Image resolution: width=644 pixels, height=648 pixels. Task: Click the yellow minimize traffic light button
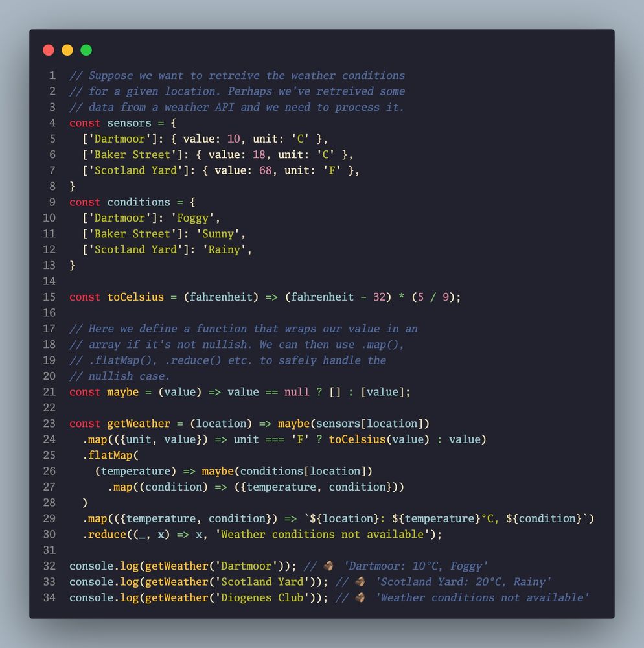67,49
